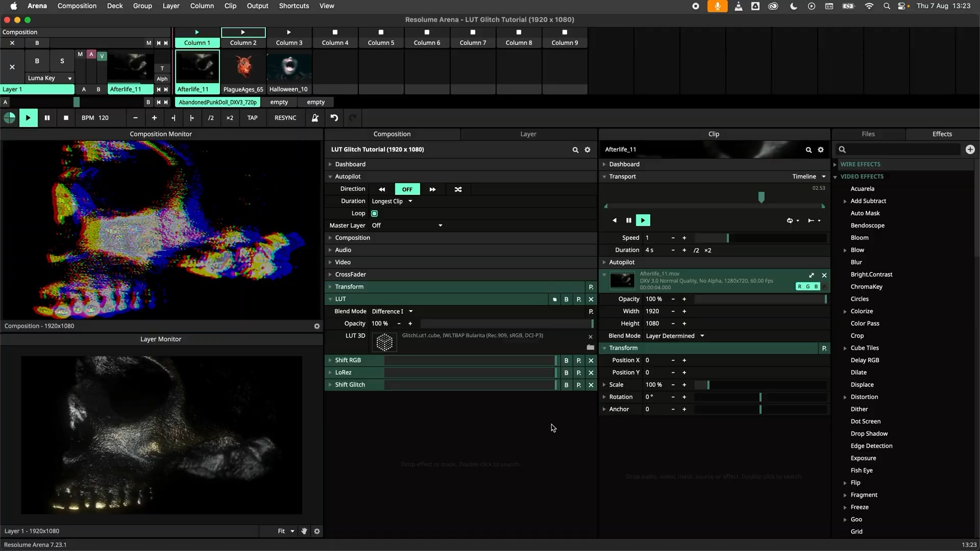980x551 pixels.
Task: Open the Blend Mode Difference I dropdown
Action: pos(392,312)
